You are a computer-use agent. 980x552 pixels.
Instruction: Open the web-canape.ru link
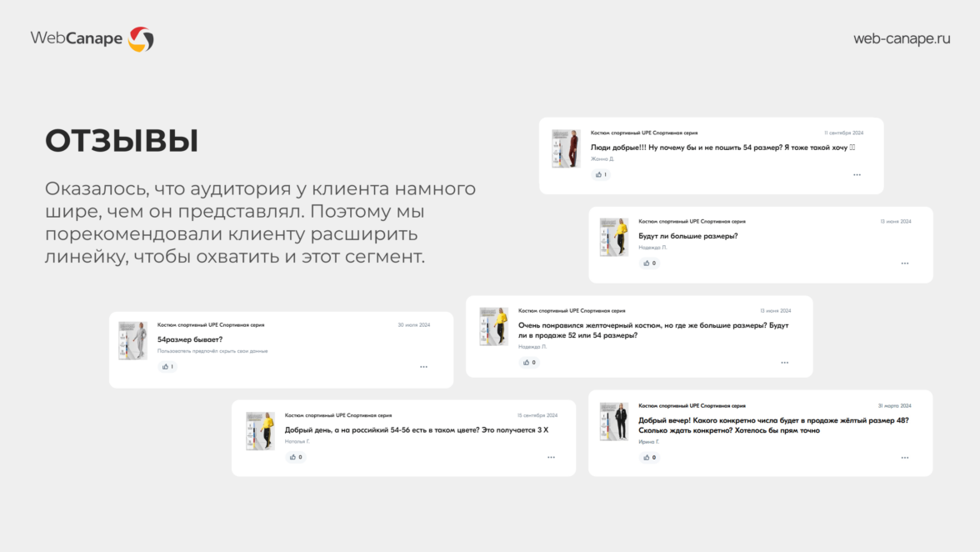point(902,38)
